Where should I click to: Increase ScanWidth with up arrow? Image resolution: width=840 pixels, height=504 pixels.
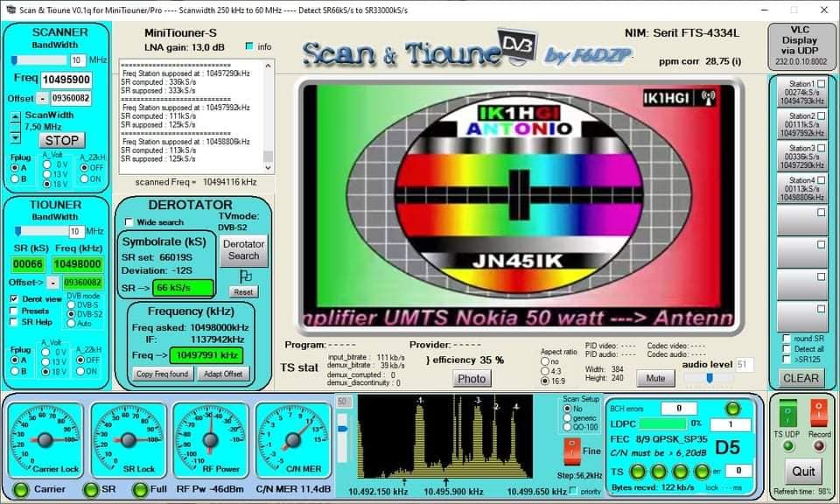pyautogui.click(x=16, y=116)
